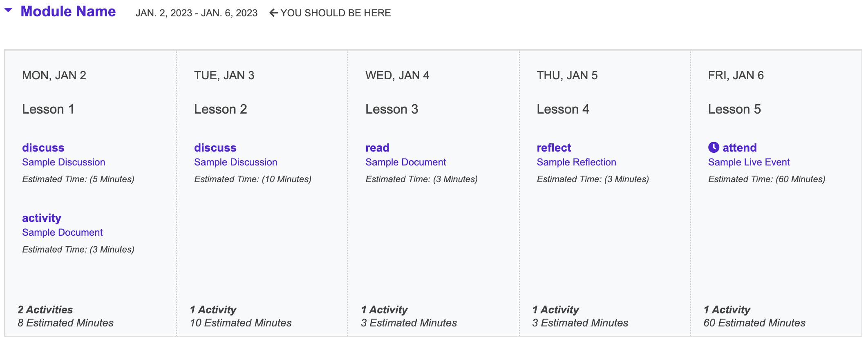Screen dimensions: 868x344
Task: Click the clock icon beside attend
Action: [714, 147]
